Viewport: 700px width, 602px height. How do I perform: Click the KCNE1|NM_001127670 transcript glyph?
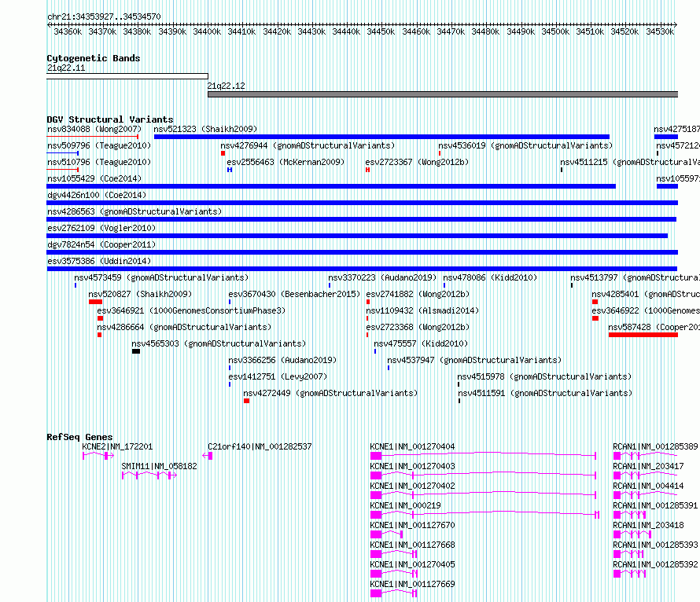(x=387, y=534)
